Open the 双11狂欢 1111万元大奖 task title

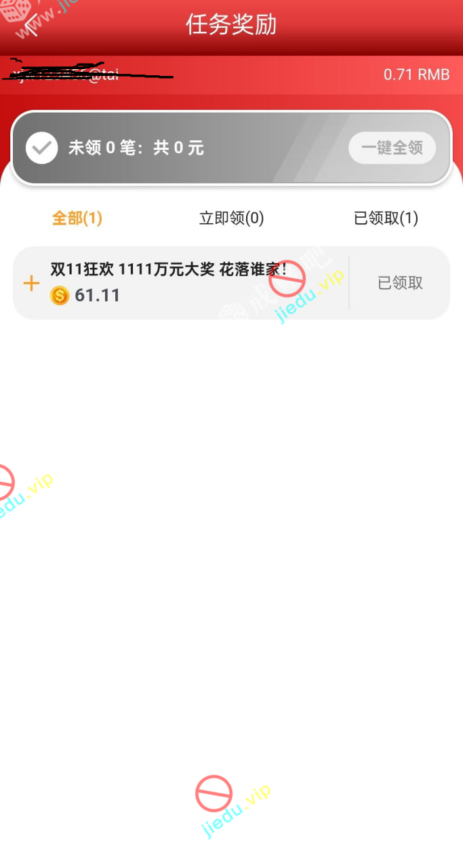(169, 270)
